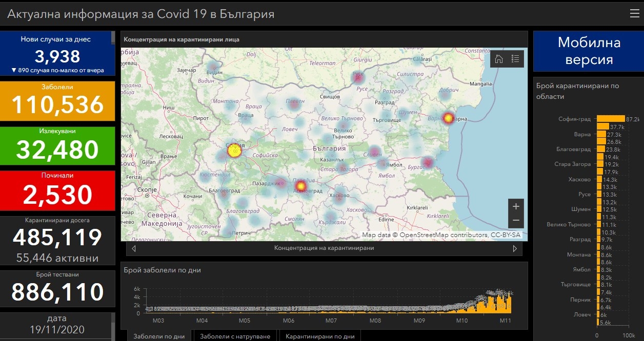Click the green Излекувани 32,480 indicator
This screenshot has width=644, height=341.
pos(57,145)
